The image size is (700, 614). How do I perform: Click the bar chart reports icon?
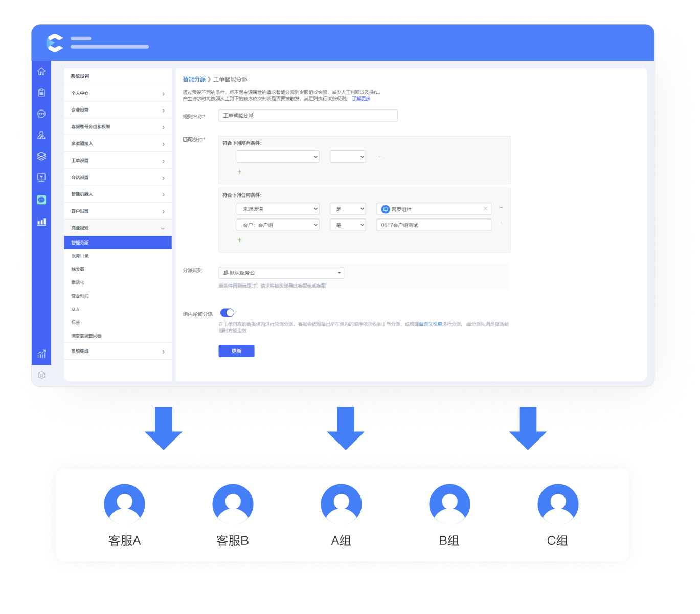41,222
